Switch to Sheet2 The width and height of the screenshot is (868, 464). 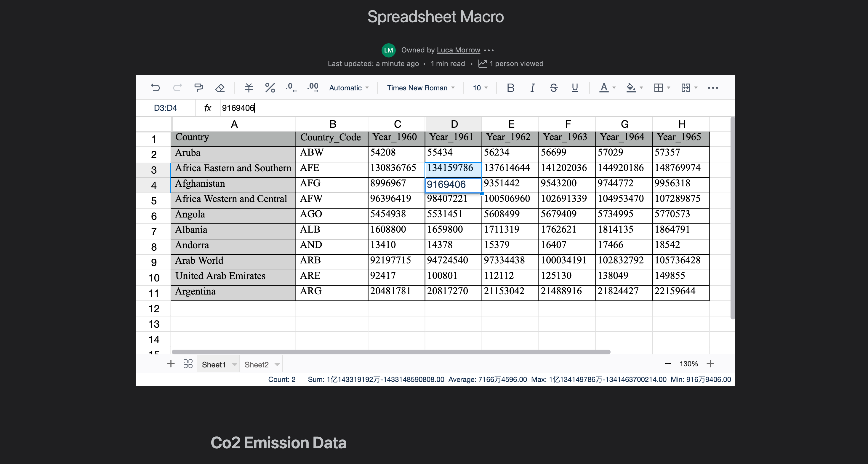pos(257,364)
